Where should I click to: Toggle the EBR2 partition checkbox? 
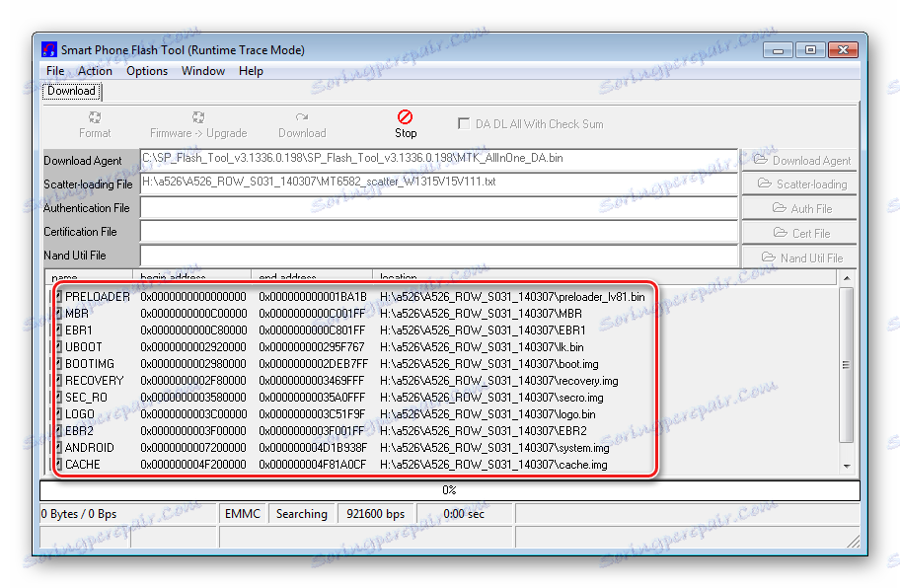pyautogui.click(x=58, y=431)
